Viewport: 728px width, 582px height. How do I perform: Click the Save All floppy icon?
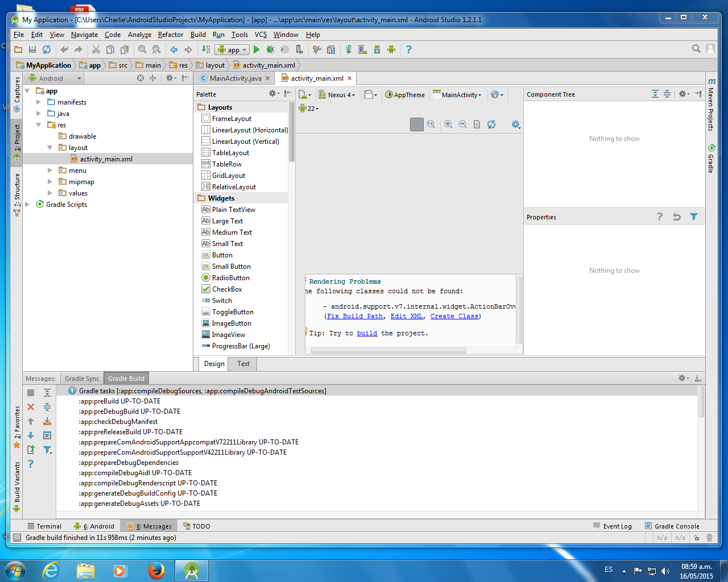click(32, 50)
